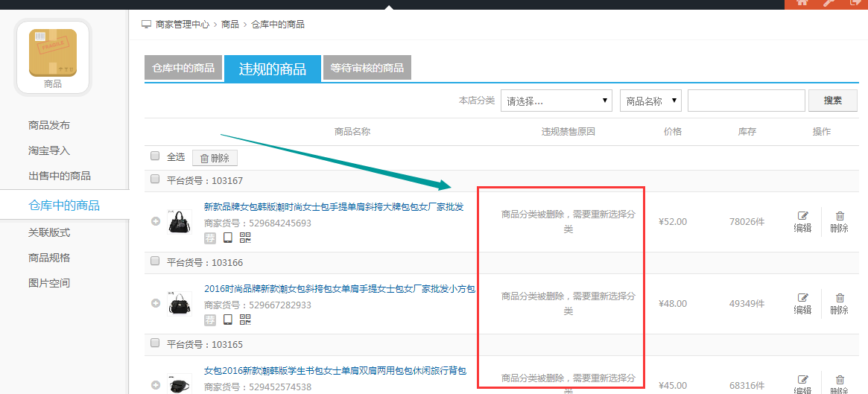Click stock value 68316件
The width and height of the screenshot is (868, 394).
[x=747, y=385]
